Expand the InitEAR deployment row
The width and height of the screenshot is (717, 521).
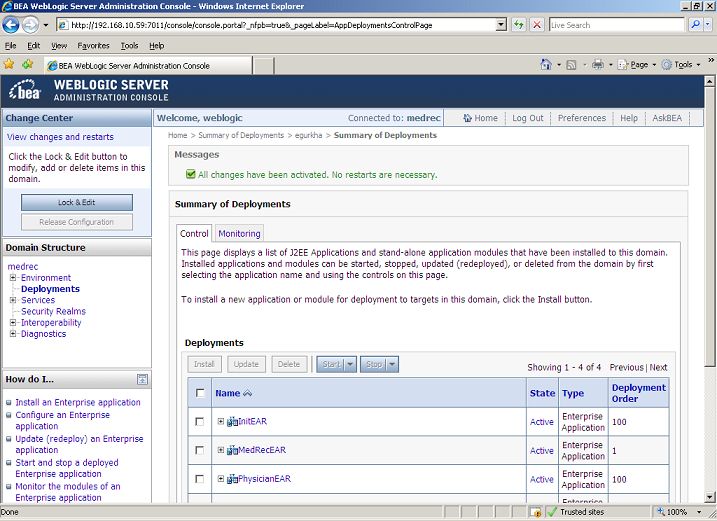tap(220, 421)
